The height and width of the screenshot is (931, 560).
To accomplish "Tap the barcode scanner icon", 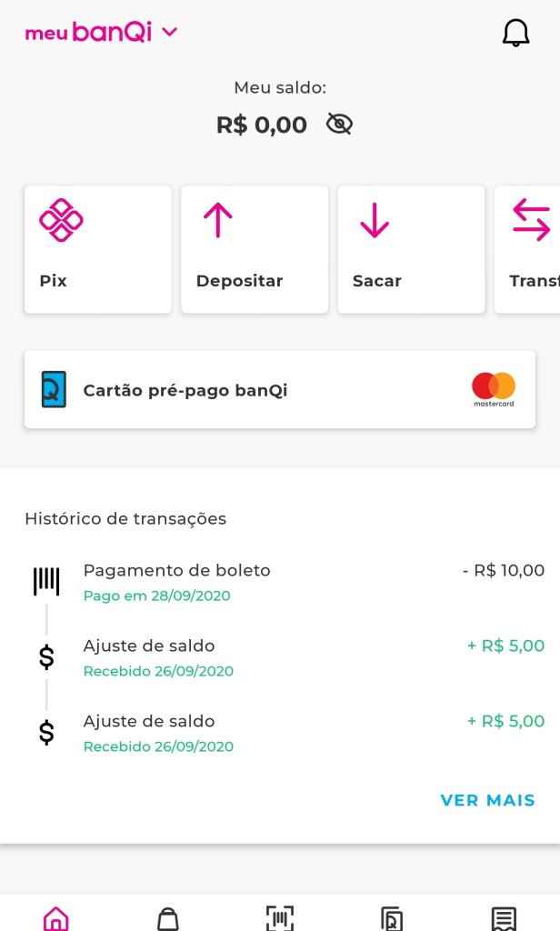I will pos(280,917).
